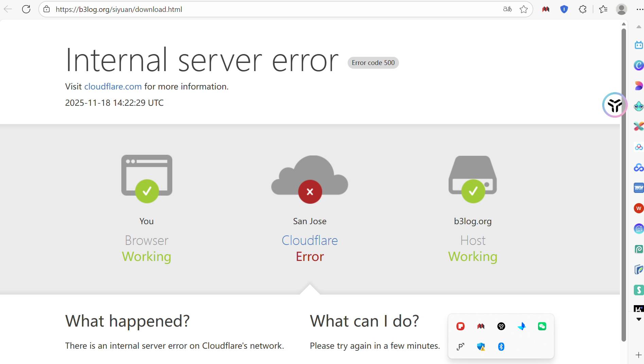Open the blue shield password extension
This screenshot has height=364, width=644.
564,9
